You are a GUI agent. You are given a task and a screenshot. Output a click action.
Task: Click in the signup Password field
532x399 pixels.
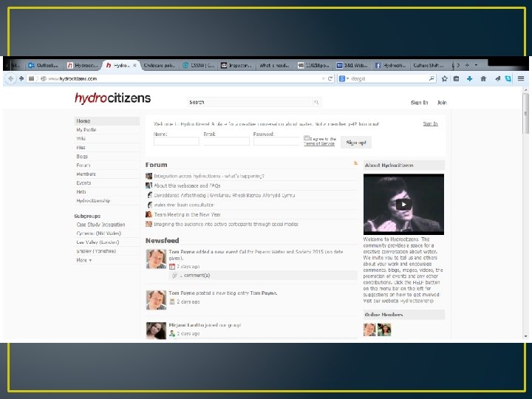click(x=276, y=141)
